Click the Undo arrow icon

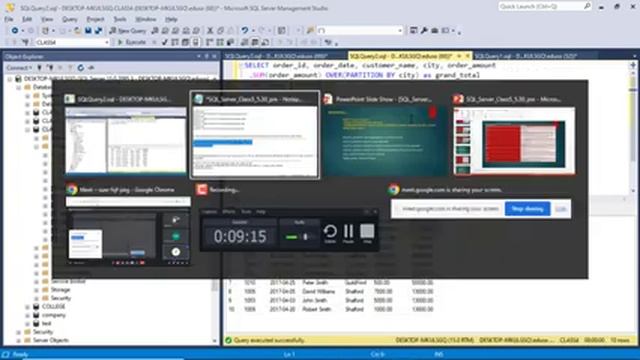[244, 31]
